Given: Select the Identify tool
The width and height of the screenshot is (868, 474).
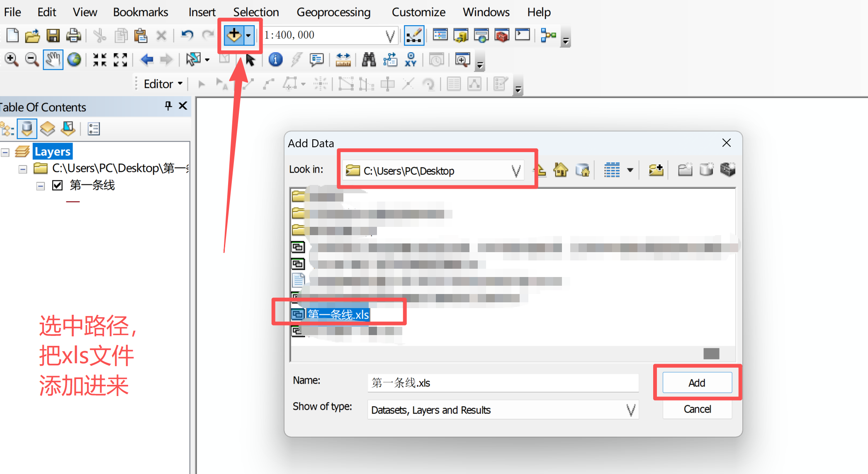Looking at the screenshot, I should [275, 60].
